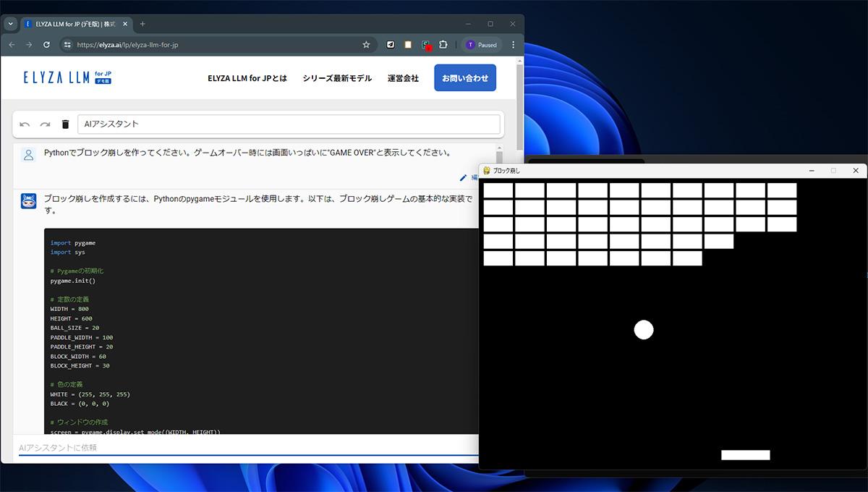Image resolution: width=868 pixels, height=492 pixels.
Task: Click the お問い合わせ button
Action: pos(465,78)
